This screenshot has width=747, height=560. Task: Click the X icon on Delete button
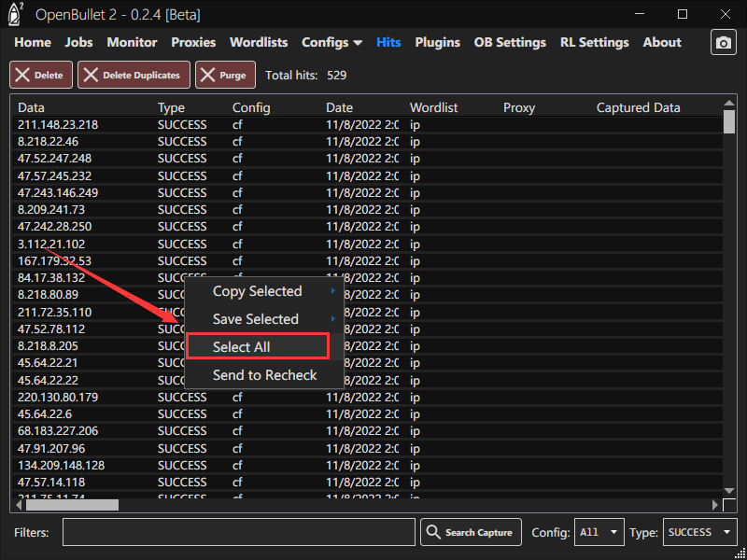pyautogui.click(x=22, y=75)
